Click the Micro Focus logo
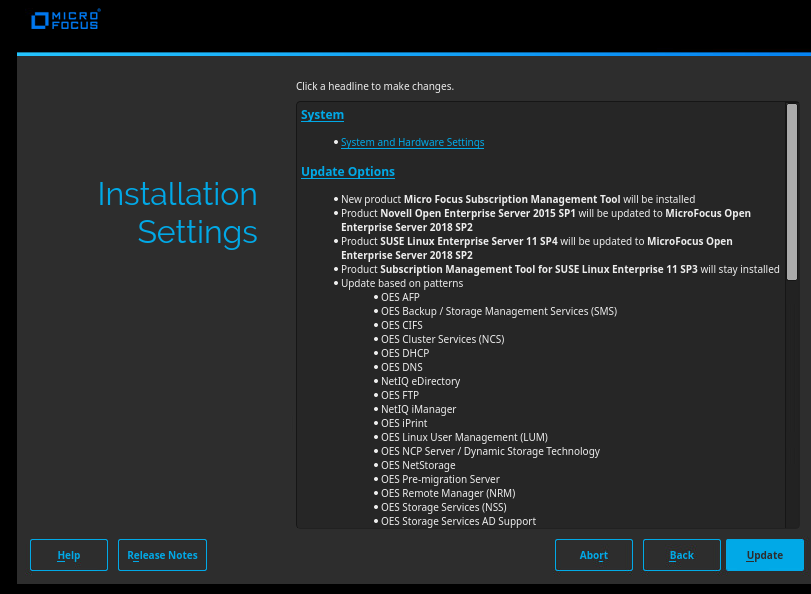Screen dimensions: 811x594 coord(65,20)
